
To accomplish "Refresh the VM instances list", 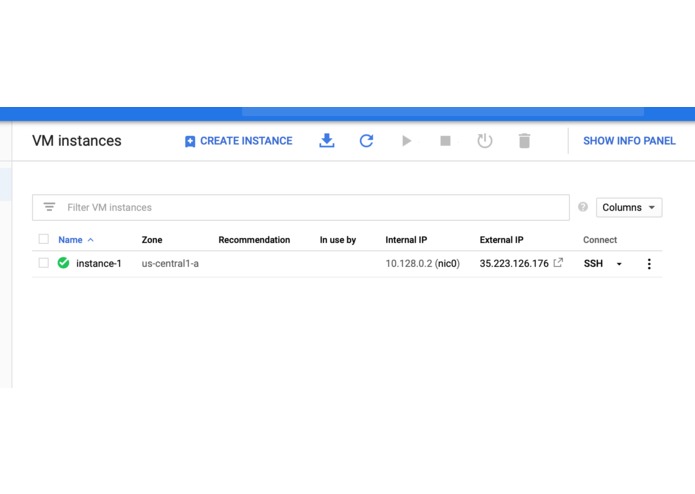I will tap(366, 141).
